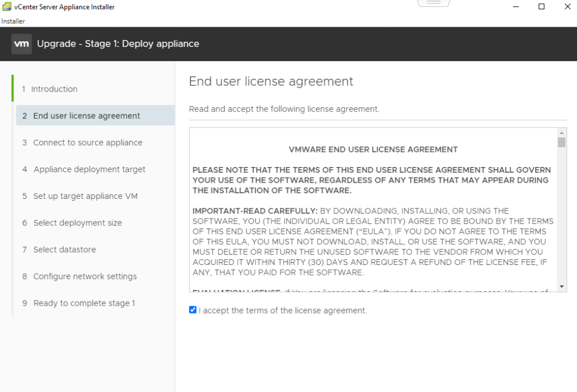This screenshot has width=577, height=392.
Task: Close the installer window
Action: pyautogui.click(x=568, y=6)
